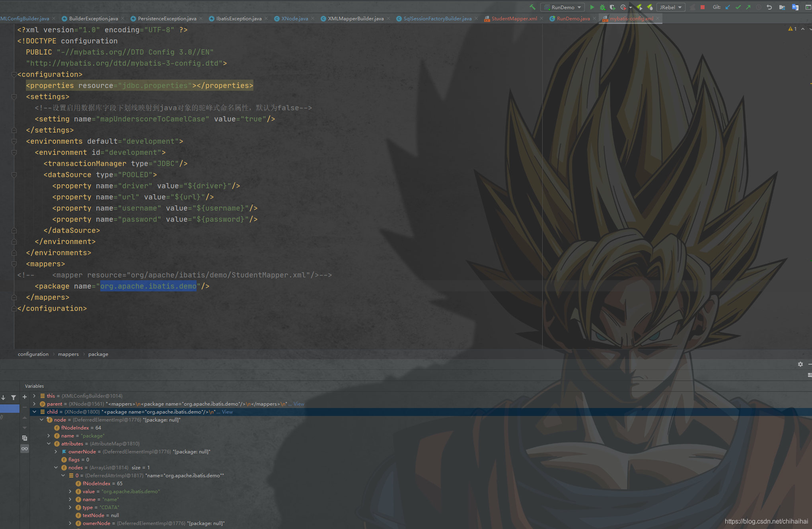Switch to the BuilderException.java tab
This screenshot has height=529, width=812.
(x=93, y=18)
